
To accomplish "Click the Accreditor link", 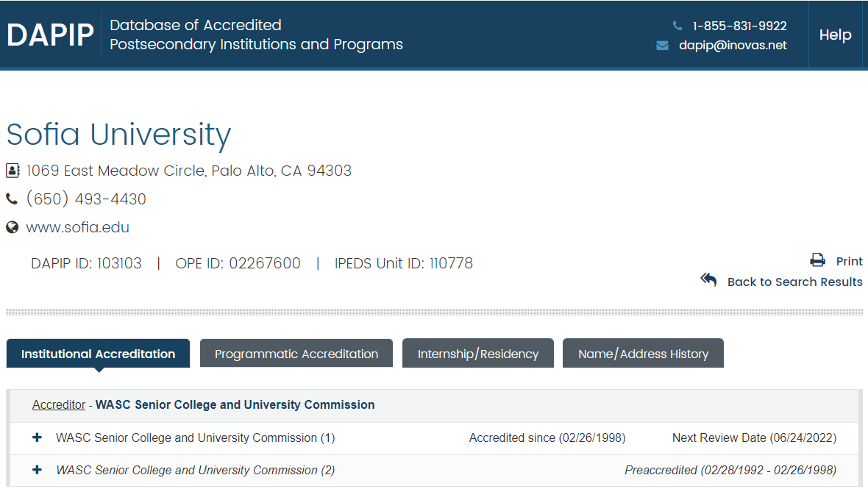I will click(x=59, y=405).
